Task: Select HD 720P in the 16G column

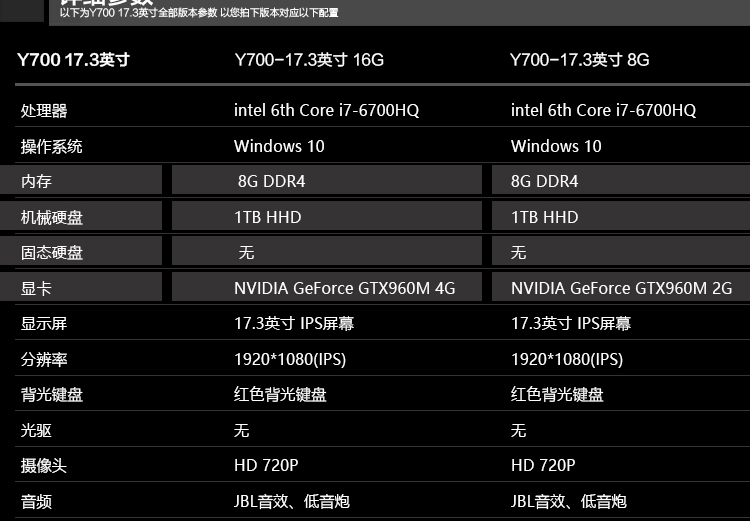Action: coord(266,465)
